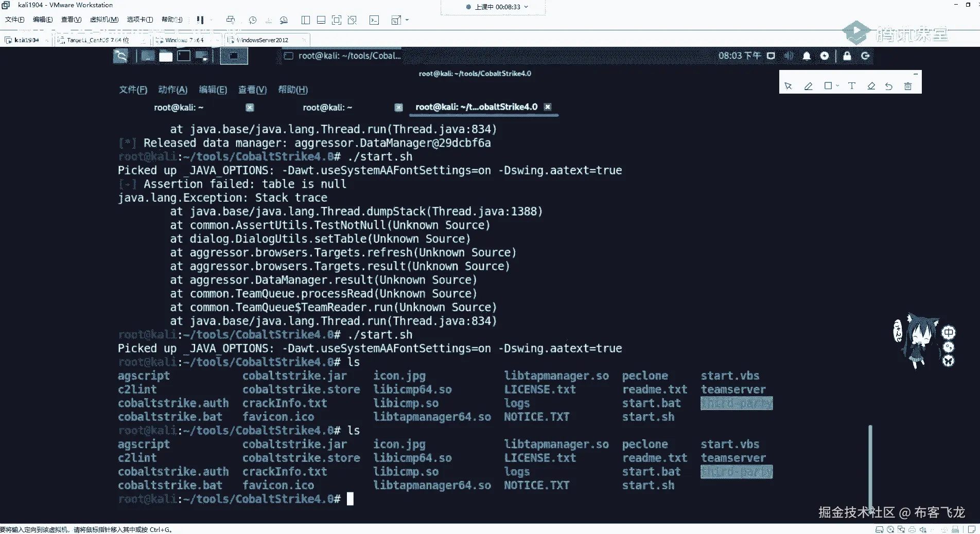Click the display settings launcher in Kali panel
The image size is (980, 534).
(201, 56)
